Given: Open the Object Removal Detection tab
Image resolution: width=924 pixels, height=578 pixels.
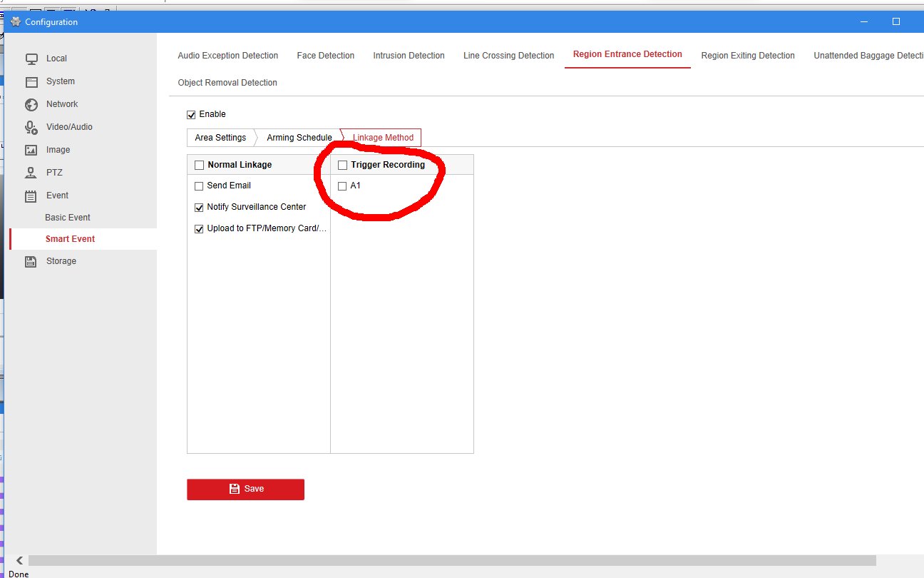Looking at the screenshot, I should point(227,83).
